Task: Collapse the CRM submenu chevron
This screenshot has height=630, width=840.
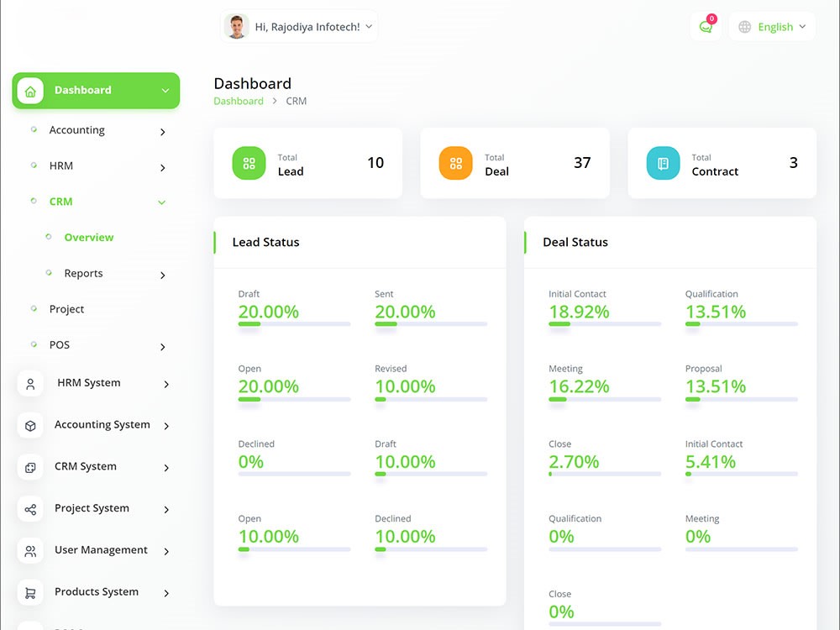Action: coord(162,202)
